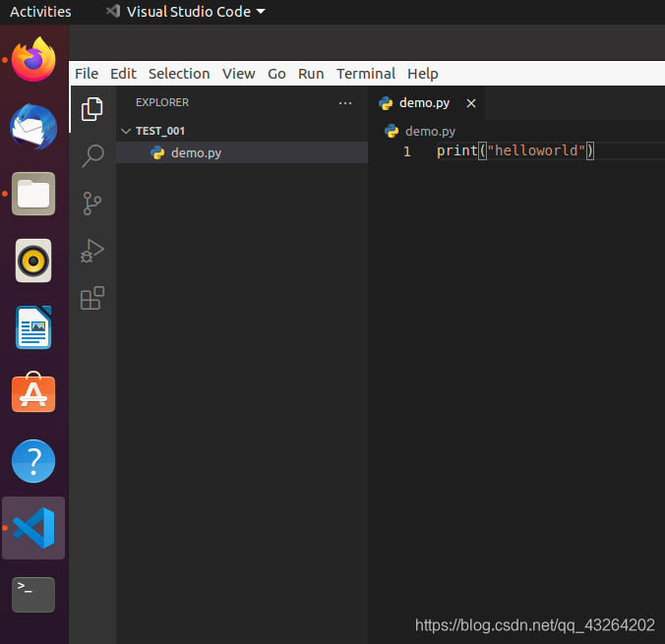The height and width of the screenshot is (644, 665).
Task: Click demo.py in the breadcrumb
Action: coord(430,132)
